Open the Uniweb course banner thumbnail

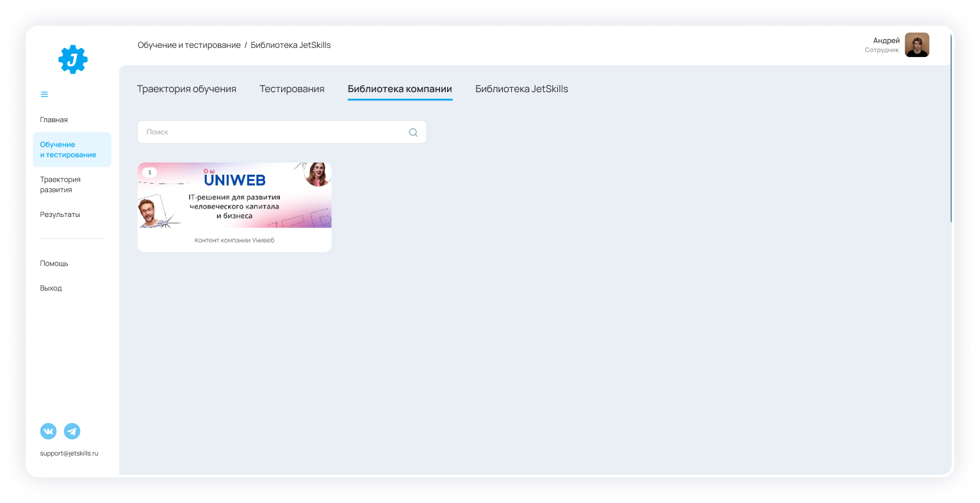click(x=234, y=195)
